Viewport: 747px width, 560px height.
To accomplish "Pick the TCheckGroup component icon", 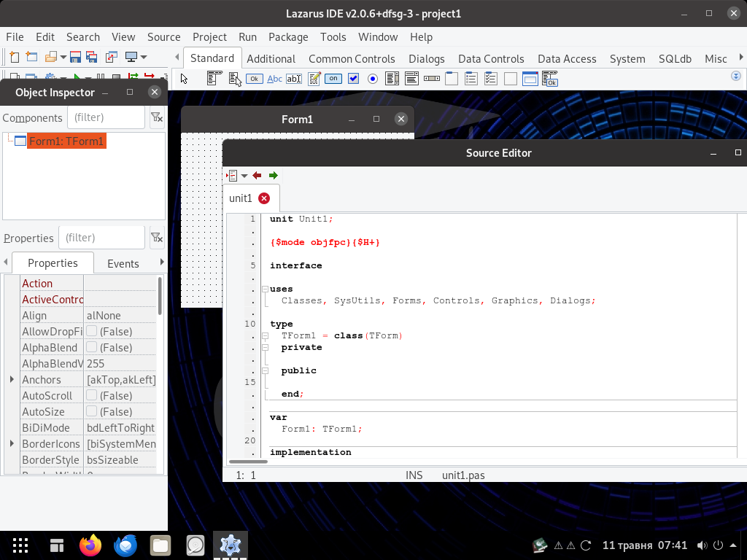I will click(x=491, y=79).
